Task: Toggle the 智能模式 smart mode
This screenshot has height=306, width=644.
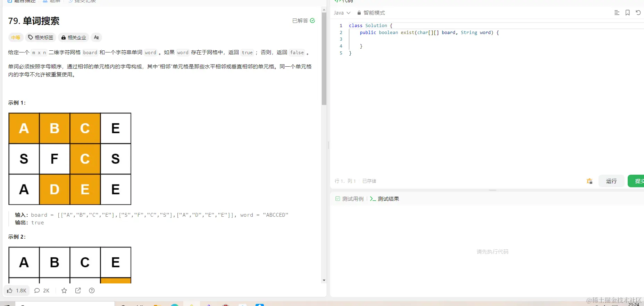Action: 371,13
